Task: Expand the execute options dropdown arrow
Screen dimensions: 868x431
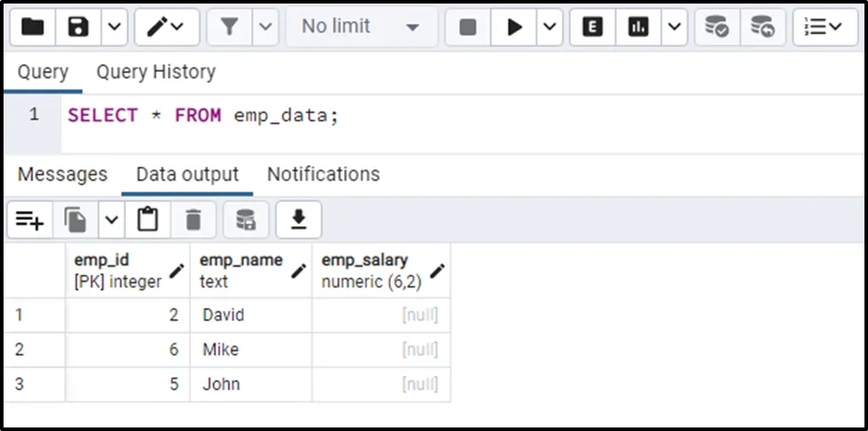Action: tap(549, 27)
